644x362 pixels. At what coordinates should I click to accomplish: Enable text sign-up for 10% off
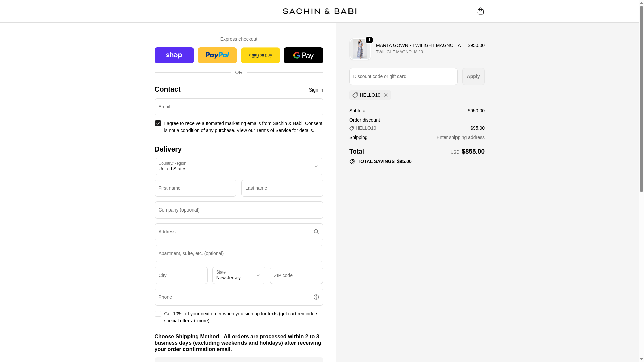pos(158,314)
